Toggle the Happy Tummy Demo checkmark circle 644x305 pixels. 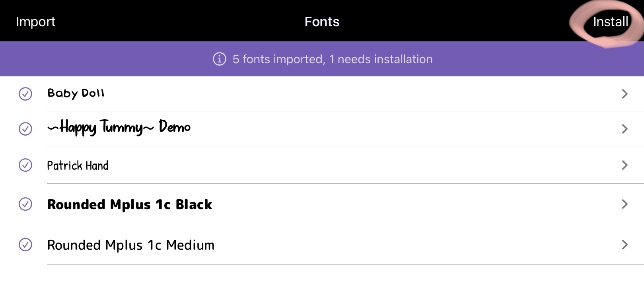click(x=25, y=129)
